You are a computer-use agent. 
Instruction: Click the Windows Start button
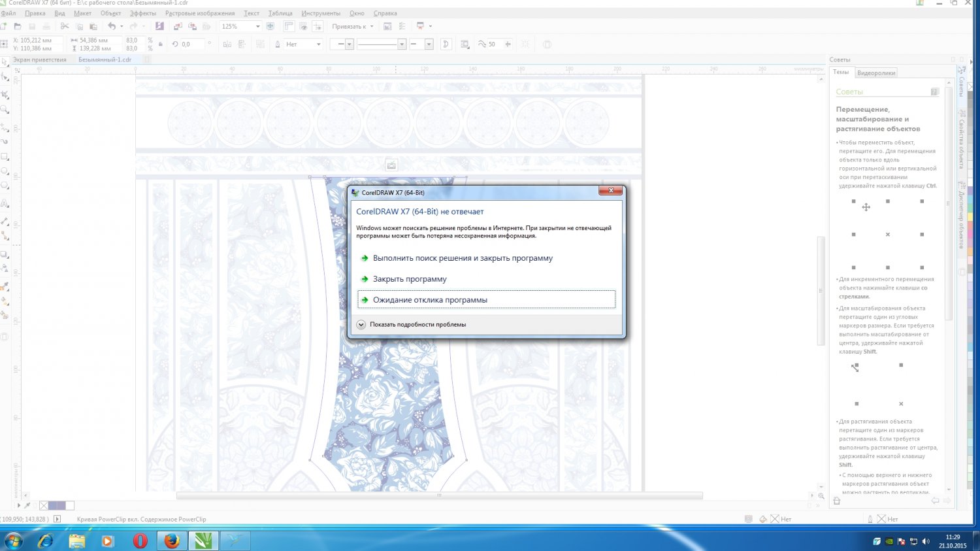pyautogui.click(x=12, y=541)
